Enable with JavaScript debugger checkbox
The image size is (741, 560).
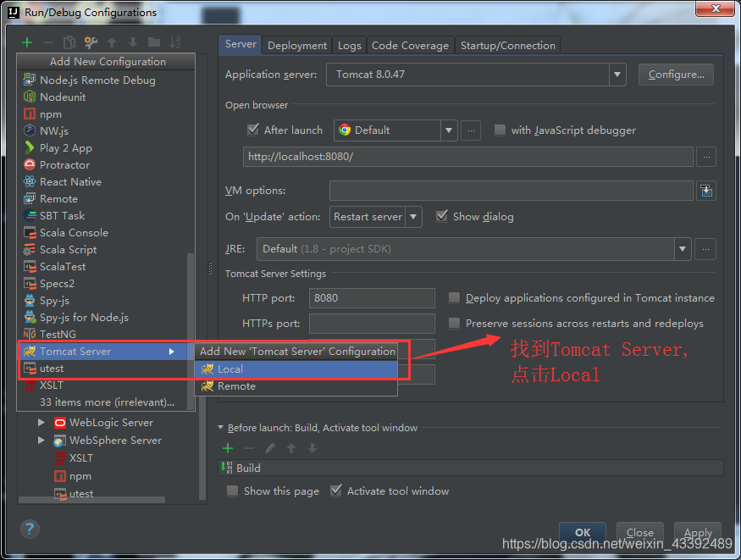click(500, 130)
